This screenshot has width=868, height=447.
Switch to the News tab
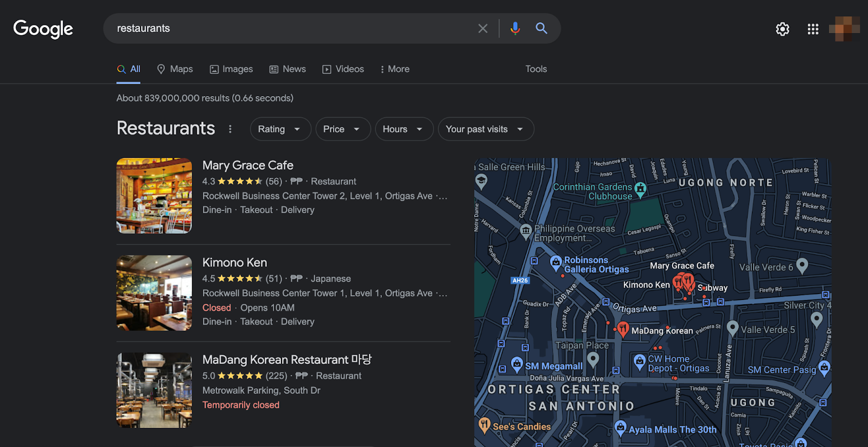tap(288, 69)
